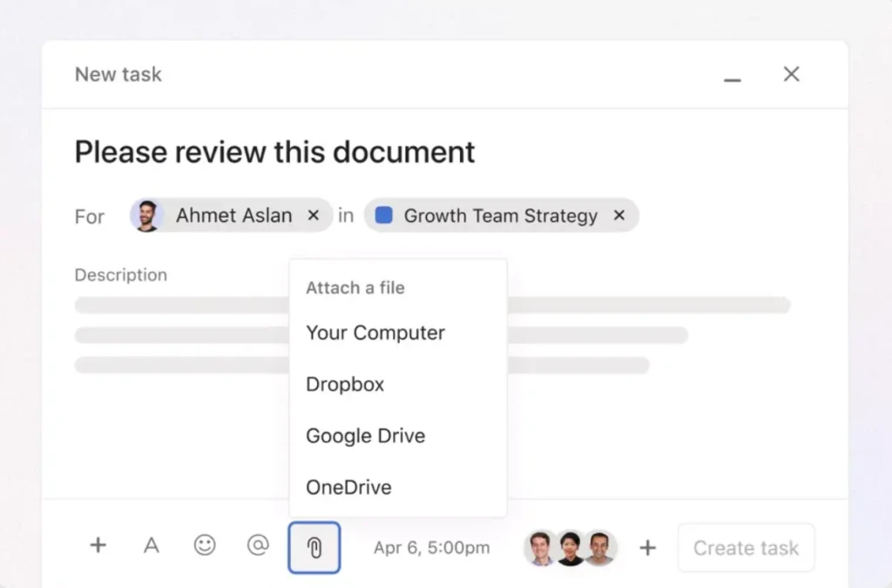Minimize the New task dialog
Viewport: 892px width, 588px height.
pos(732,80)
